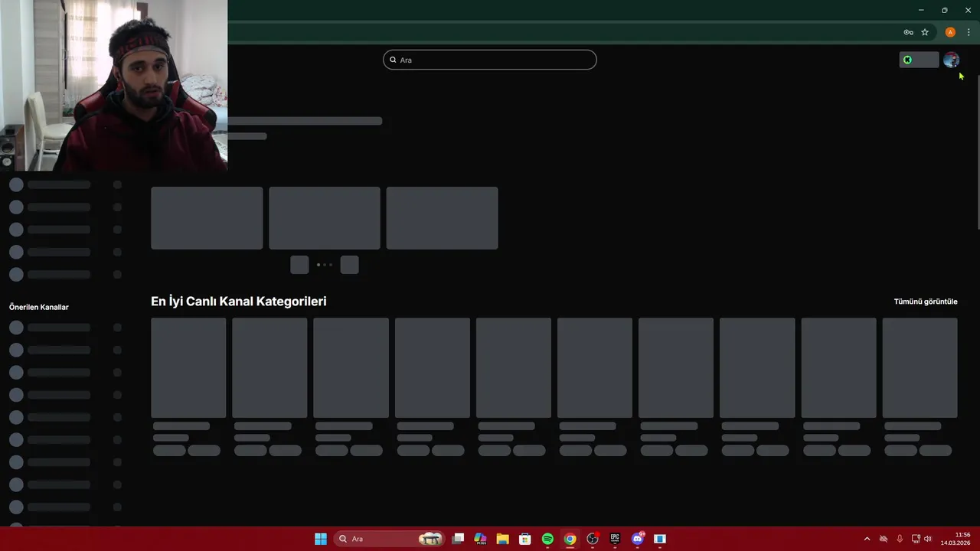Open File Explorer from the taskbar
The image size is (980, 551).
coord(503,539)
